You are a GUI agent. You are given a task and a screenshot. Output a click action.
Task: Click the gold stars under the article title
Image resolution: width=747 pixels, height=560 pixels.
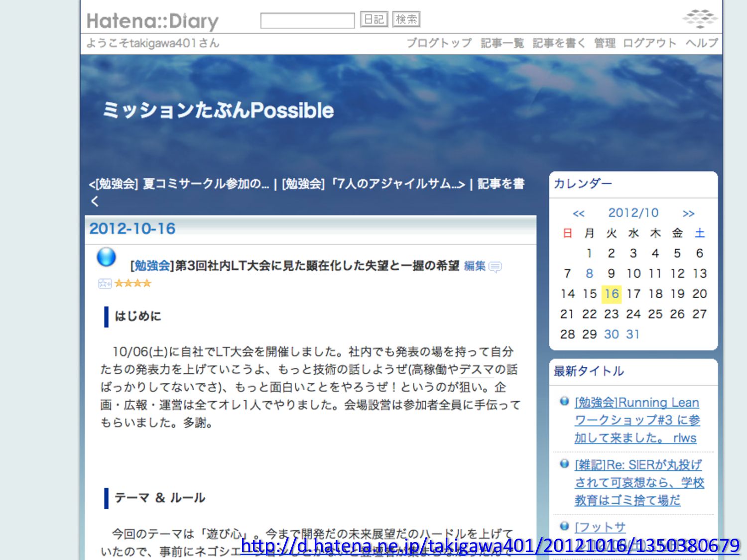pos(132,283)
